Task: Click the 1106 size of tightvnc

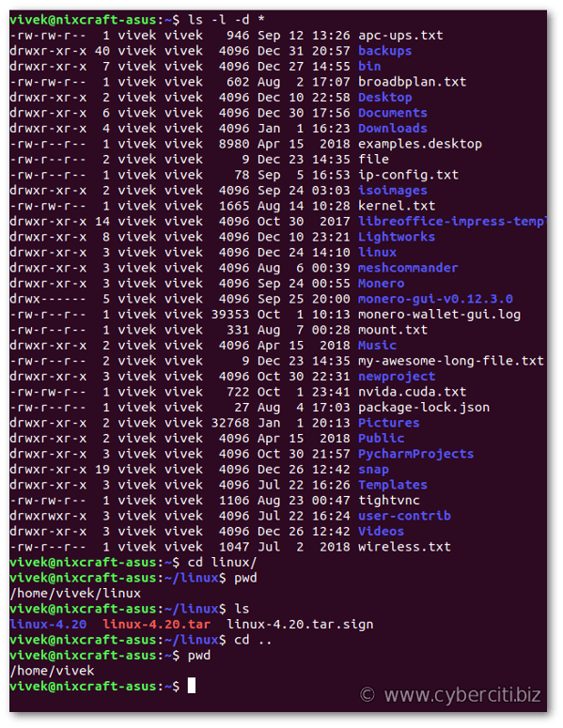Action: pyautogui.click(x=234, y=501)
